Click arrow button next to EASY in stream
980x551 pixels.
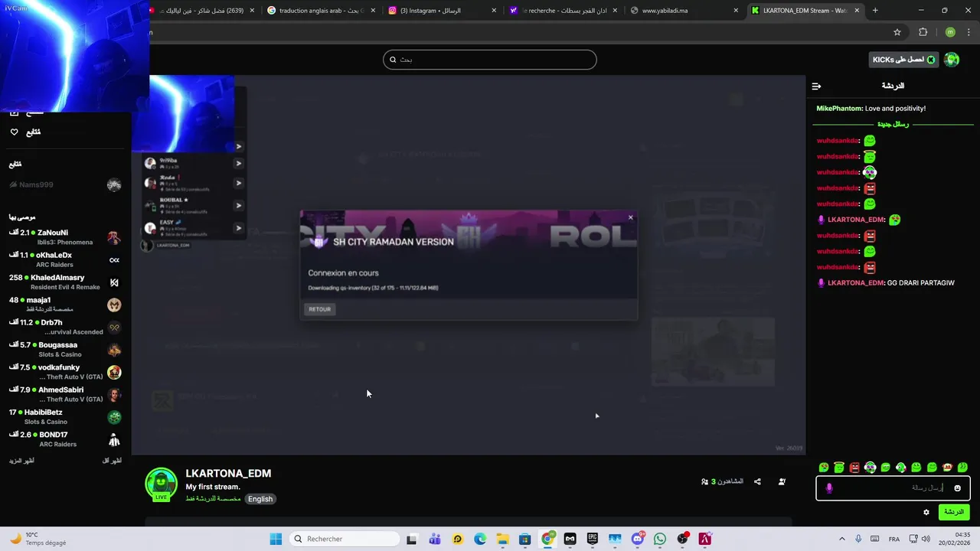[x=238, y=228]
